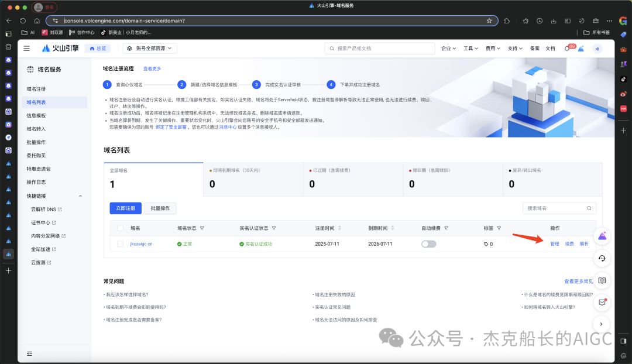
Task: Click the purple AI assistant floating button
Action: [x=602, y=236]
